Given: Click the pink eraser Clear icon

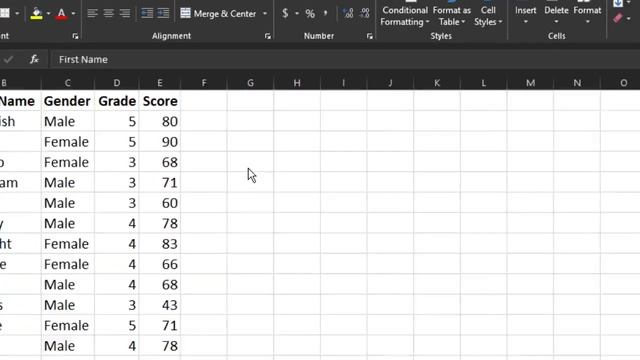Looking at the screenshot, I should tap(618, 18).
